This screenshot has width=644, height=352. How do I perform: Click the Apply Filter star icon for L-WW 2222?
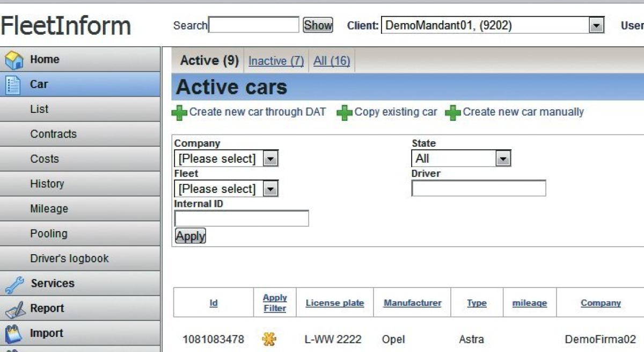point(269,339)
